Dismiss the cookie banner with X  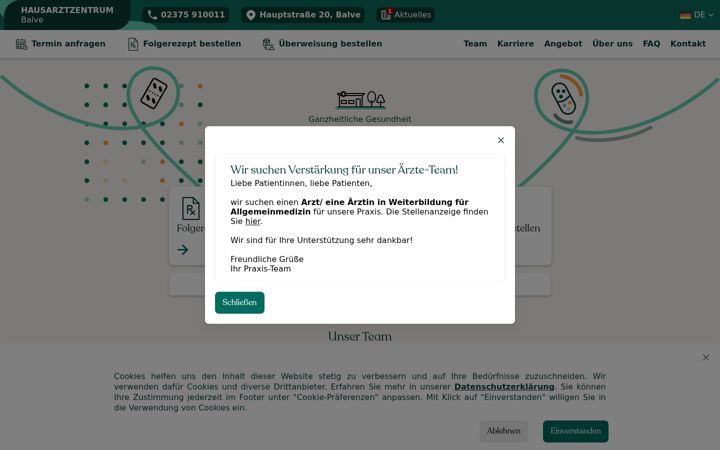[x=706, y=357]
